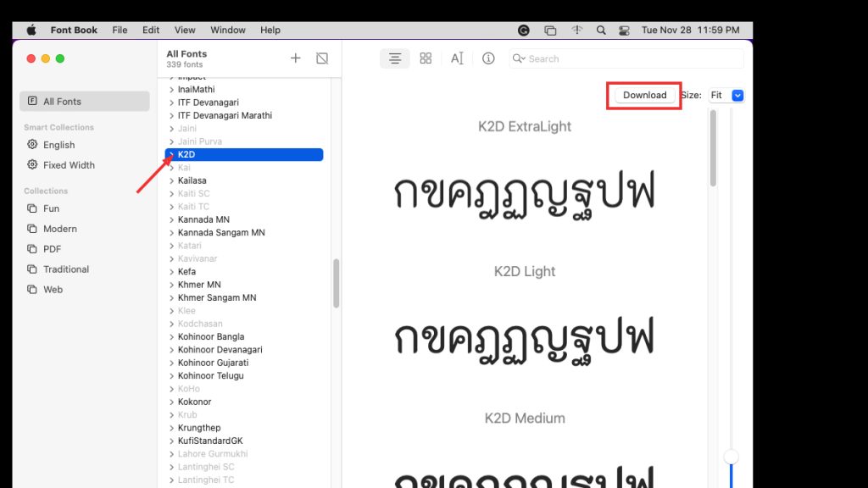
Task: Select the Traditional collection
Action: pyautogui.click(x=66, y=269)
